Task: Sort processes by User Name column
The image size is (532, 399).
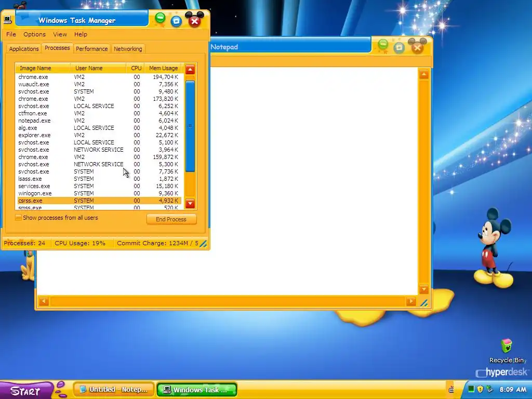Action: pyautogui.click(x=98, y=68)
